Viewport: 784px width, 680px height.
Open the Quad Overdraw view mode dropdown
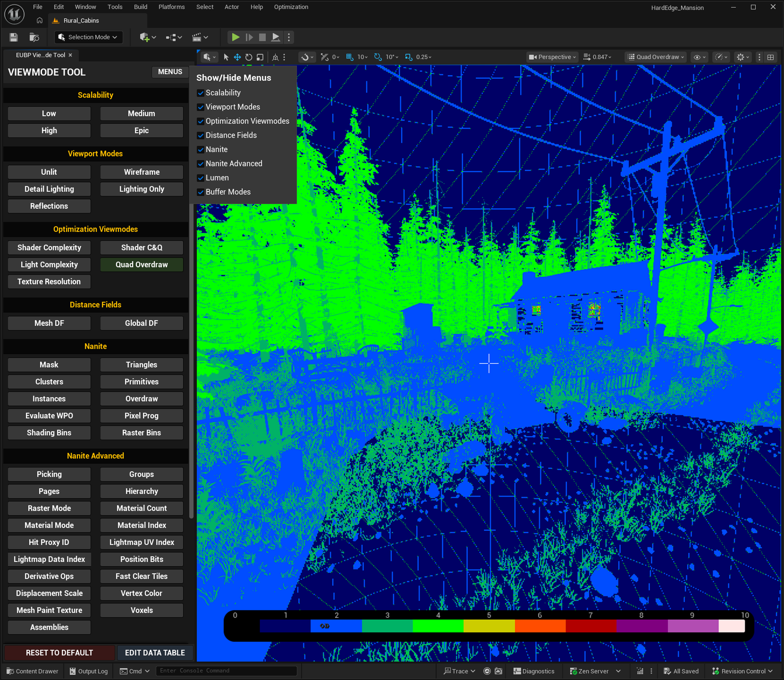coord(656,57)
